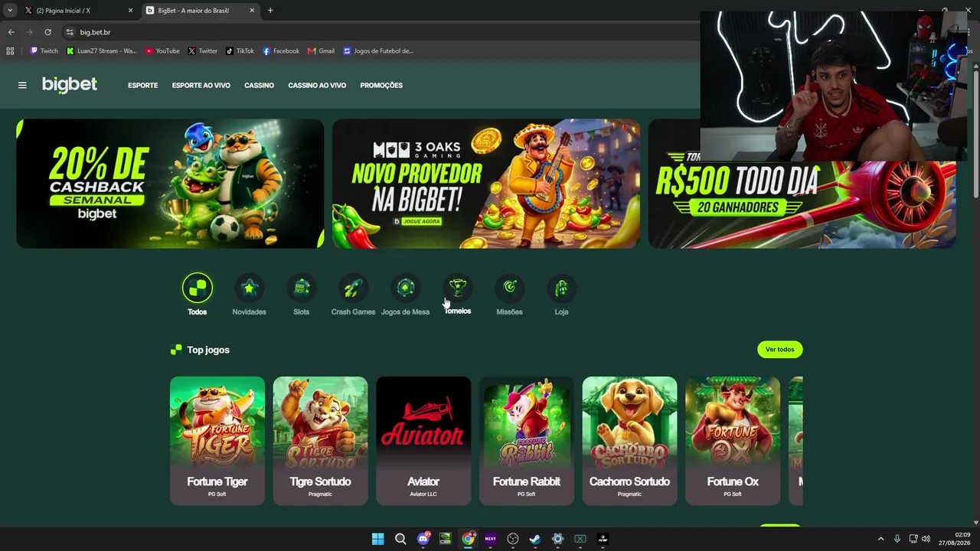Open the Windows Start menu
The height and width of the screenshot is (551, 980).
point(377,539)
